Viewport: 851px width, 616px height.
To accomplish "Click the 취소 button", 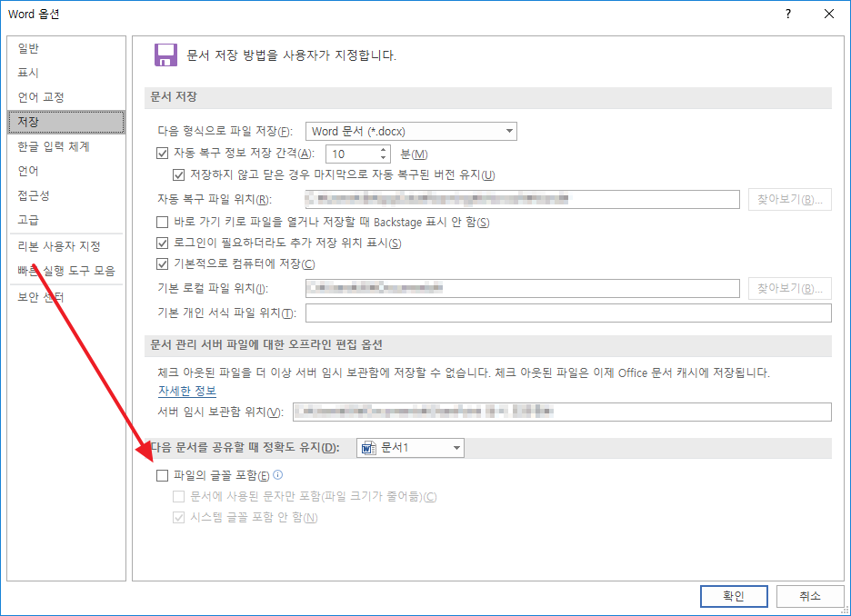I will [x=810, y=597].
